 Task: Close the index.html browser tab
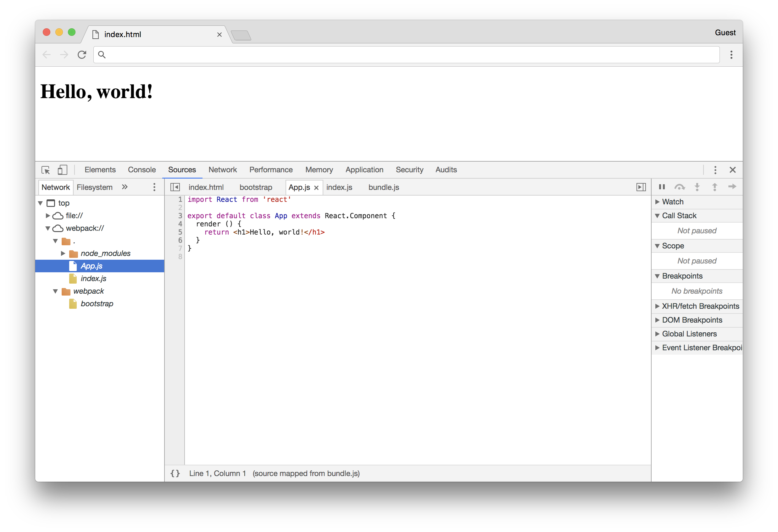tap(219, 35)
